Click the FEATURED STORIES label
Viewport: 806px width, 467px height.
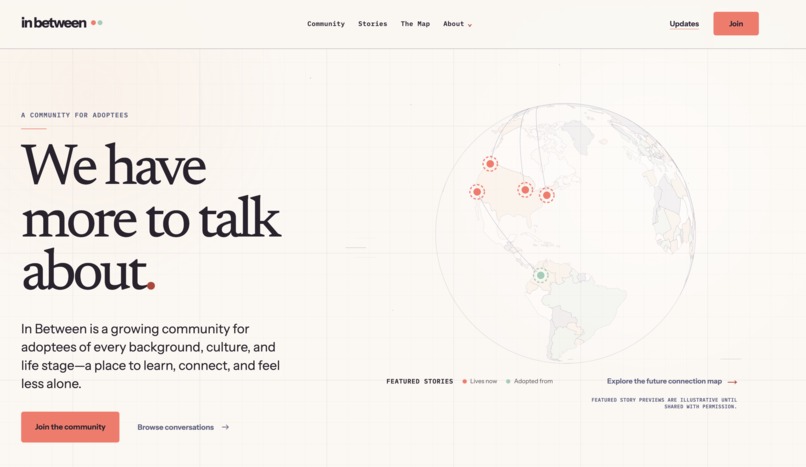[419, 381]
